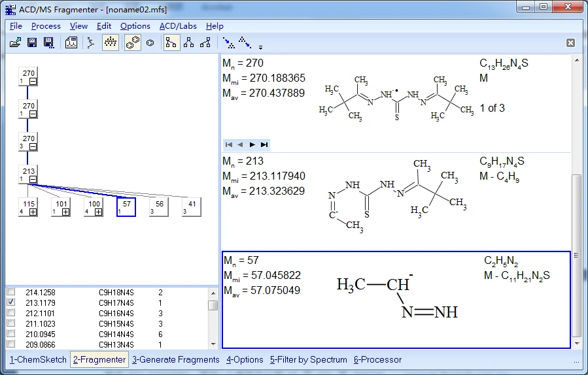The height and width of the screenshot is (375, 588).
Task: Click formula C9H18N4S in the list
Action: pos(116,292)
